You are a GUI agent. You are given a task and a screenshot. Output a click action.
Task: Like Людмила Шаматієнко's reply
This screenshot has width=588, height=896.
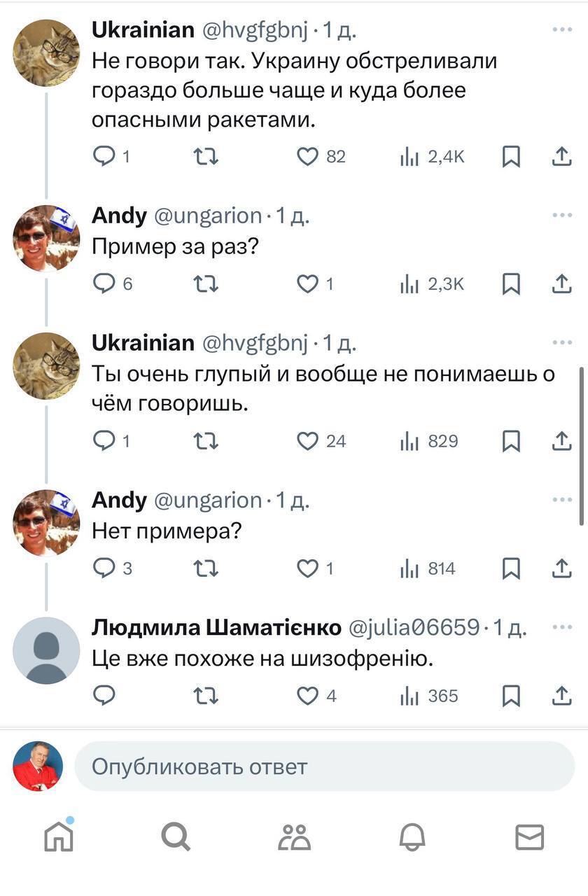click(x=308, y=696)
